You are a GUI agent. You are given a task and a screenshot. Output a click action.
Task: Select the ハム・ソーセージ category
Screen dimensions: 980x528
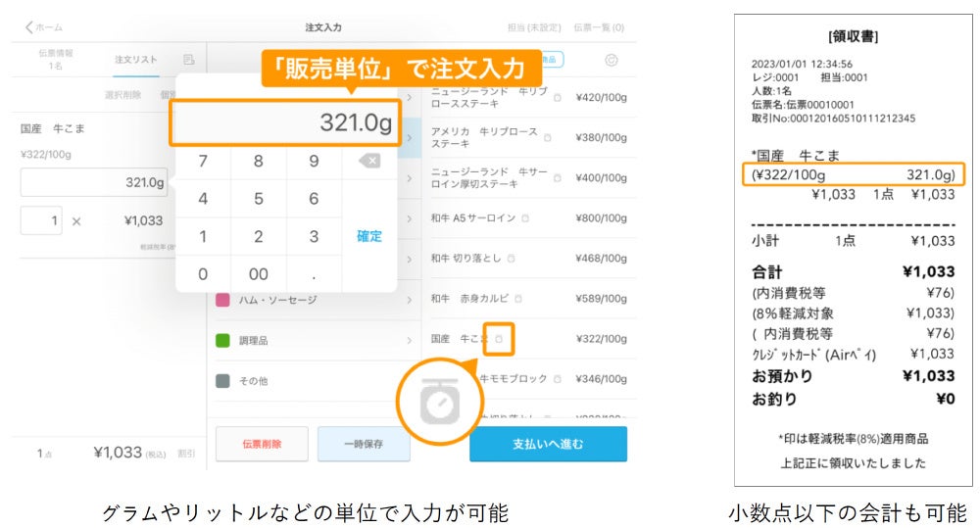[315, 301]
